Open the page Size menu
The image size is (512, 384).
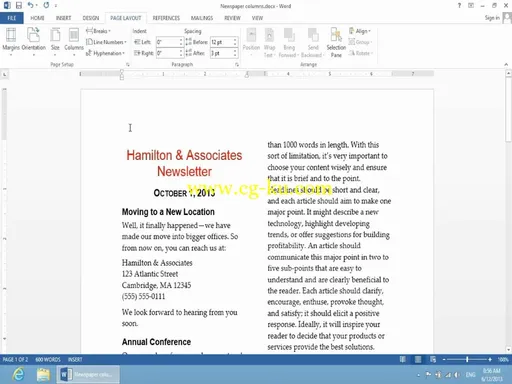click(x=55, y=41)
